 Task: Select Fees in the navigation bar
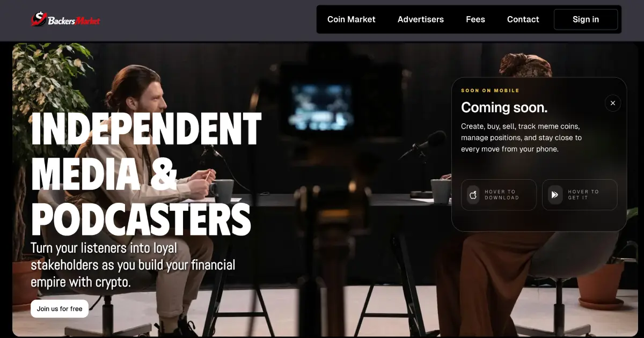coord(475,19)
